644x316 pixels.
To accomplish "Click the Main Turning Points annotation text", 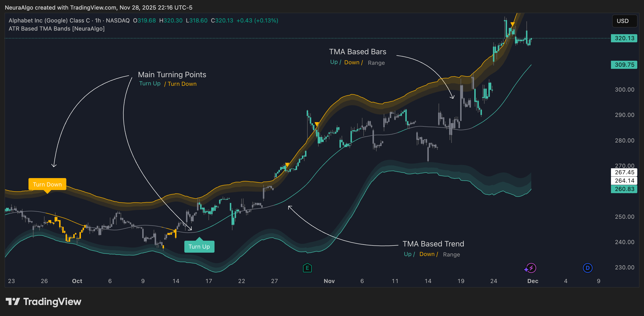I will 172,75.
